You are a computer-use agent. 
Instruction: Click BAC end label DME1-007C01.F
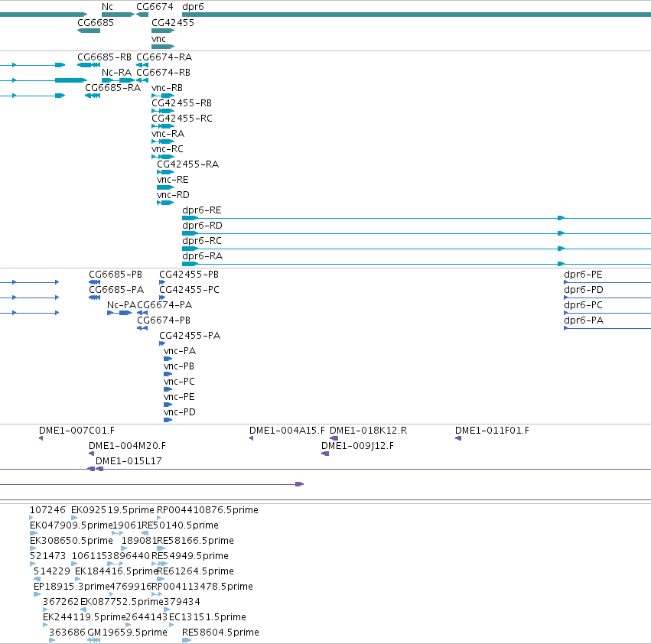76,431
